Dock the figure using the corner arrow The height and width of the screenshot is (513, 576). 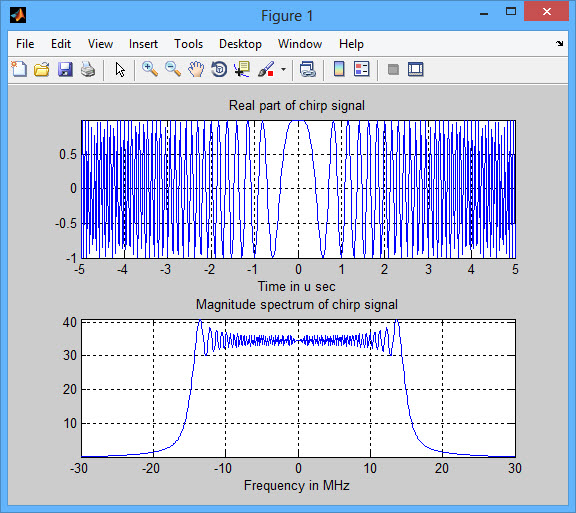click(559, 43)
